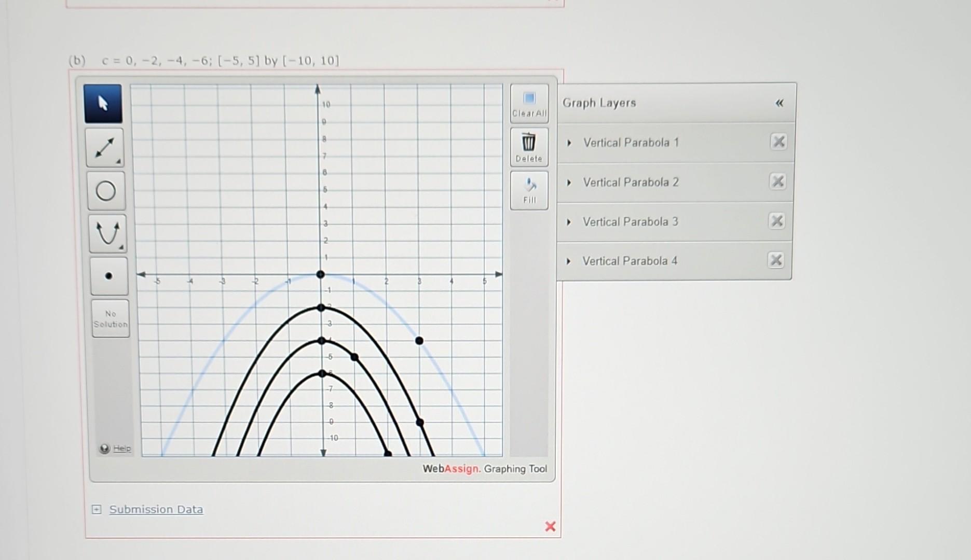Toggle No Solution mode

[110, 318]
